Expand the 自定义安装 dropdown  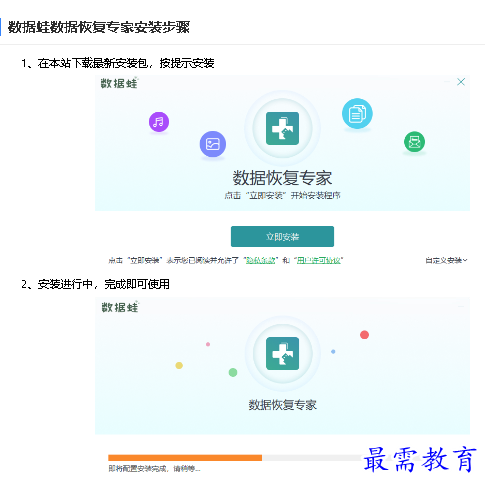[446, 260]
